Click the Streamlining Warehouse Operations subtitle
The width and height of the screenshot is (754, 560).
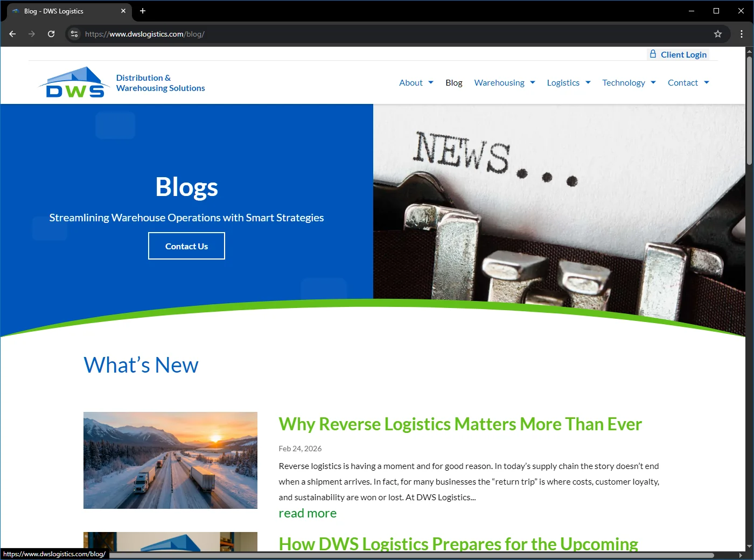click(186, 218)
